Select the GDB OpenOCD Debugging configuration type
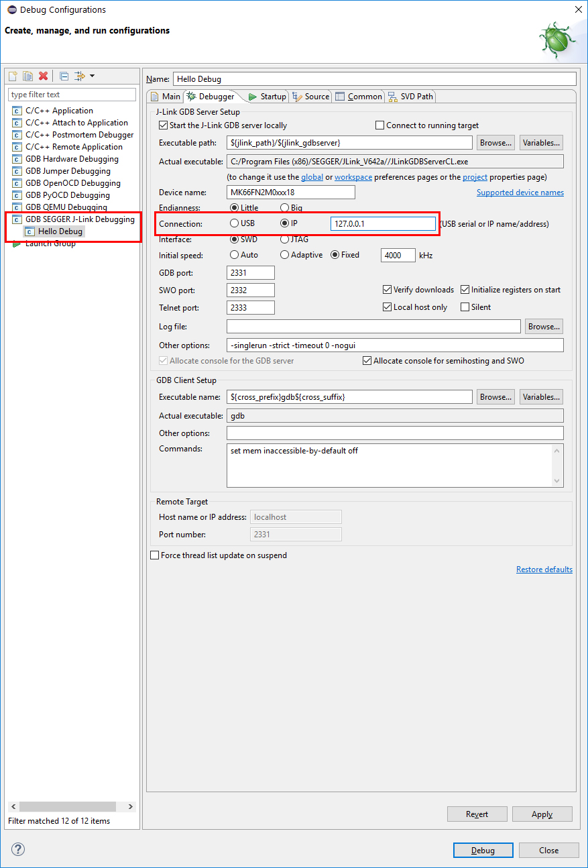The image size is (588, 868). (74, 182)
